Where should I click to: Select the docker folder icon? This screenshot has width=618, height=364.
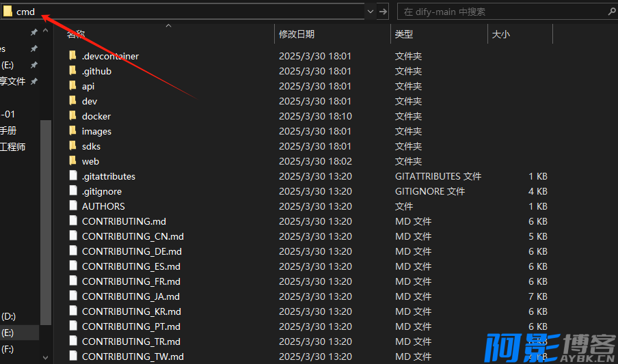coord(73,116)
